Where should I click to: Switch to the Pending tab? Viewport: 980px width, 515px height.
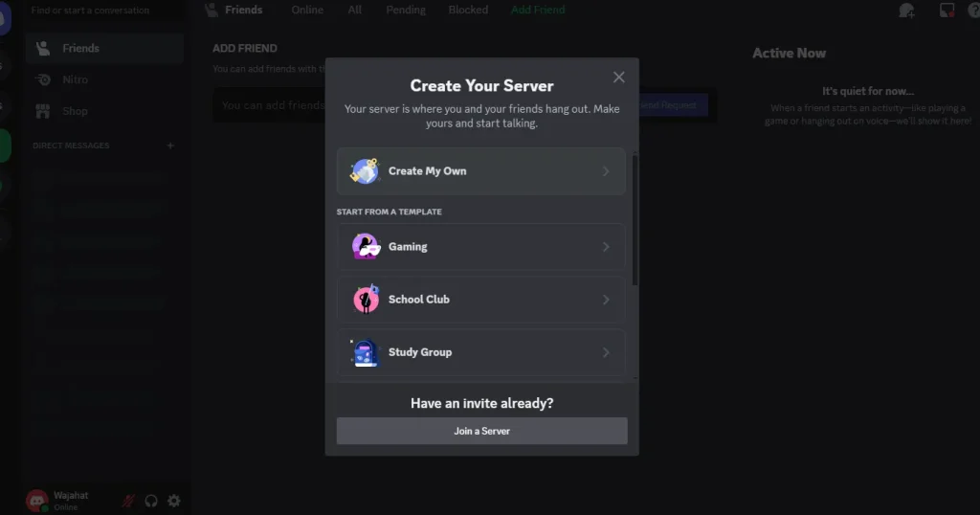(406, 10)
